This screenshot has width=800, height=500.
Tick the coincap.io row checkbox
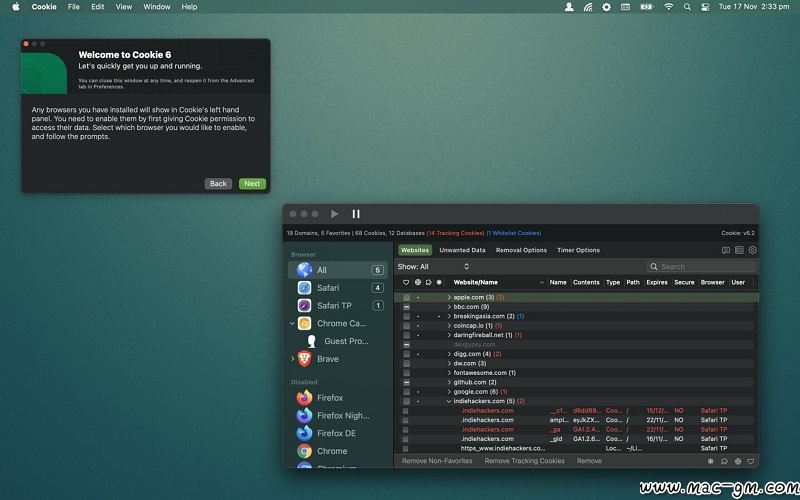[406, 326]
